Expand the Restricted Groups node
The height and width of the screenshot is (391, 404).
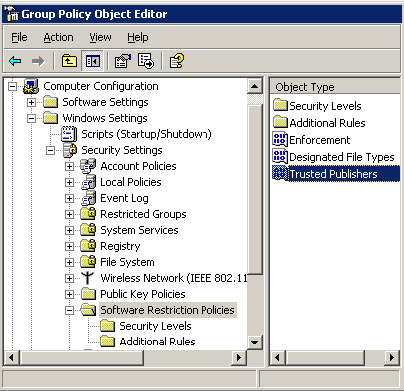tap(69, 214)
